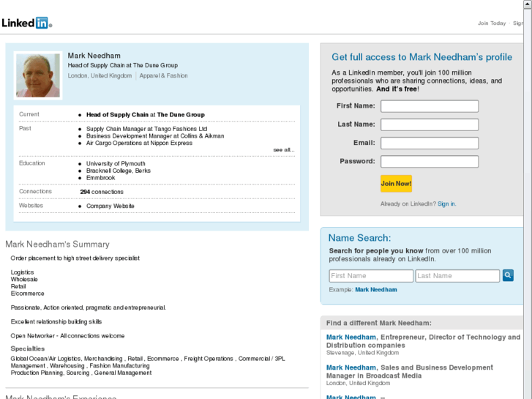This screenshot has height=399, width=532.
Task: Click the Join Now! button
Action: (x=396, y=184)
